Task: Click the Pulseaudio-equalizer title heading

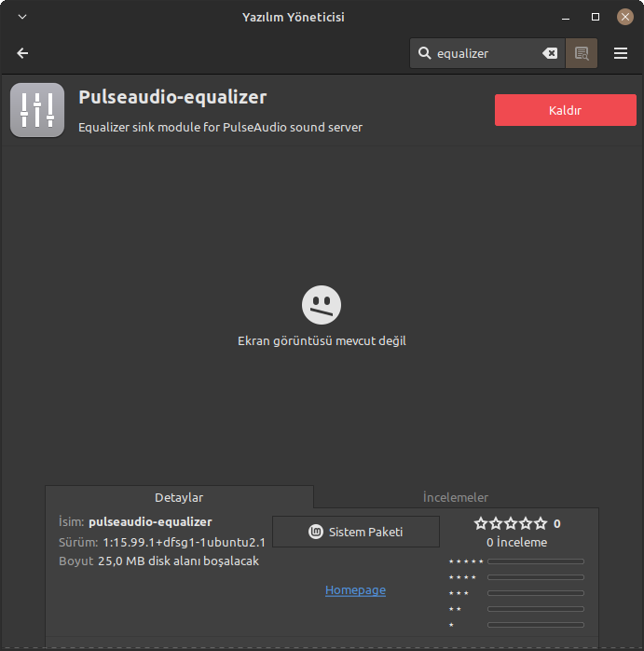Action: tap(172, 97)
